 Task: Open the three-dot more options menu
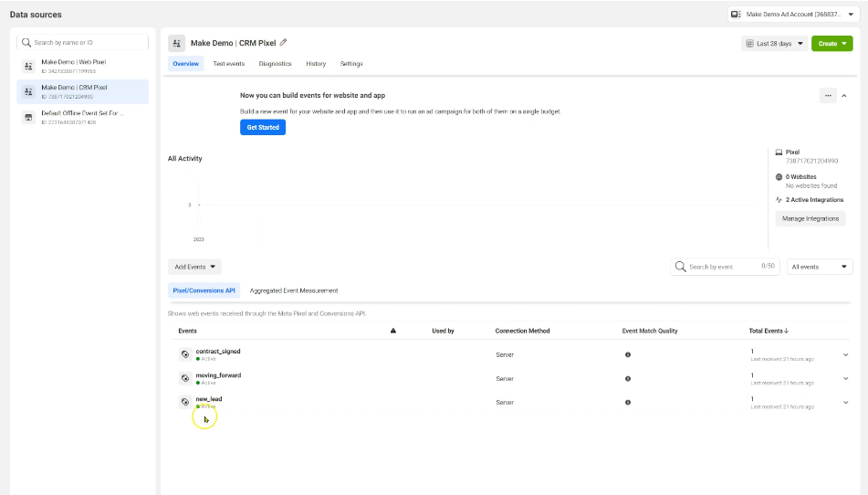point(828,96)
